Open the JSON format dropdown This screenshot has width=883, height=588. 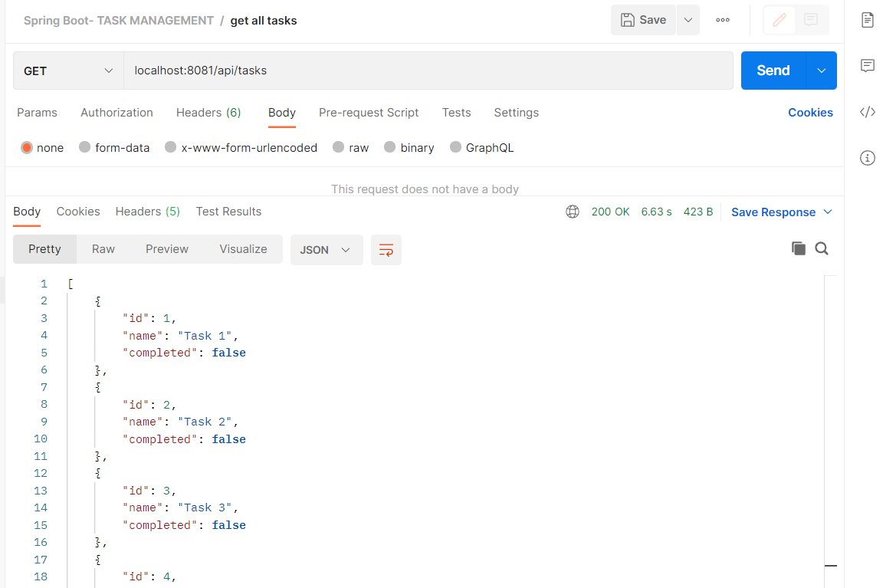coord(327,250)
